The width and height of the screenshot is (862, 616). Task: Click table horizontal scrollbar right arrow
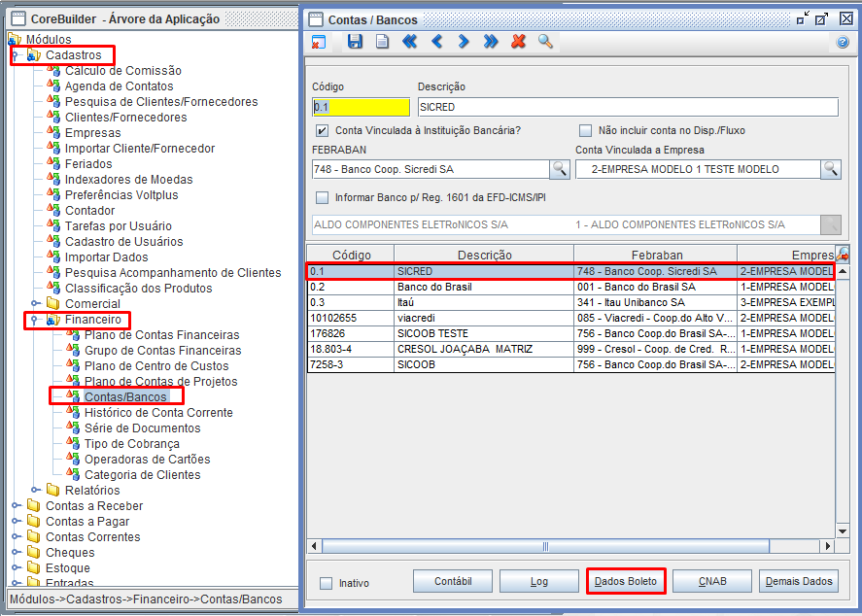(x=828, y=546)
